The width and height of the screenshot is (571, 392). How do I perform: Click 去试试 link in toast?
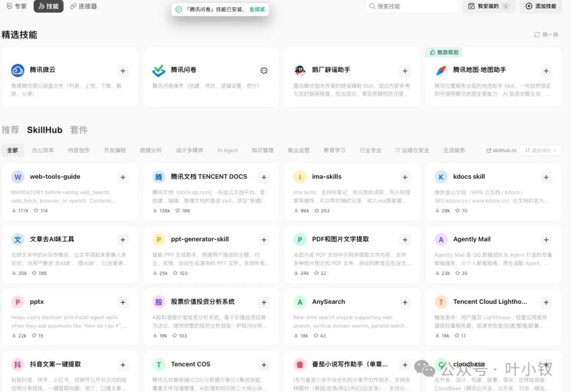(257, 10)
